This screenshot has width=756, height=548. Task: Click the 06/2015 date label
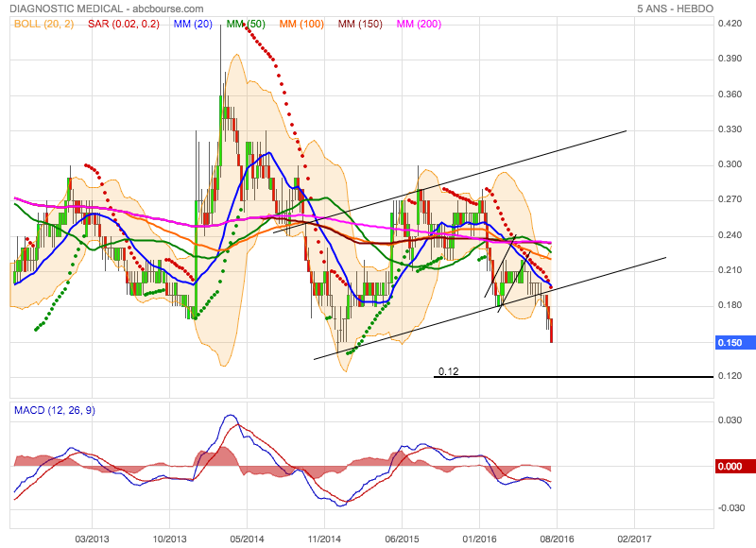402,539
